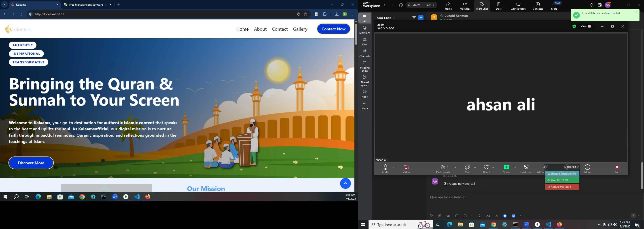
Task: Open the chat list filter icon
Action: pyautogui.click(x=414, y=18)
